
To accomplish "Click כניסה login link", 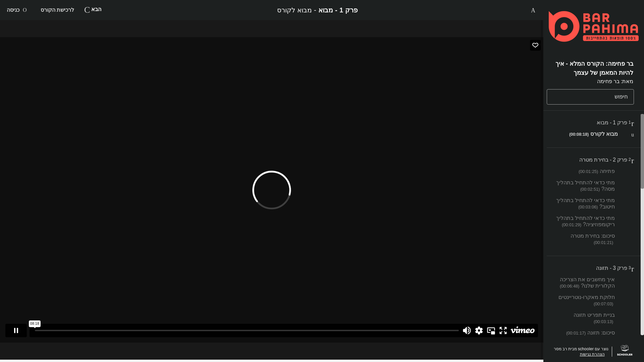I will (16, 10).
